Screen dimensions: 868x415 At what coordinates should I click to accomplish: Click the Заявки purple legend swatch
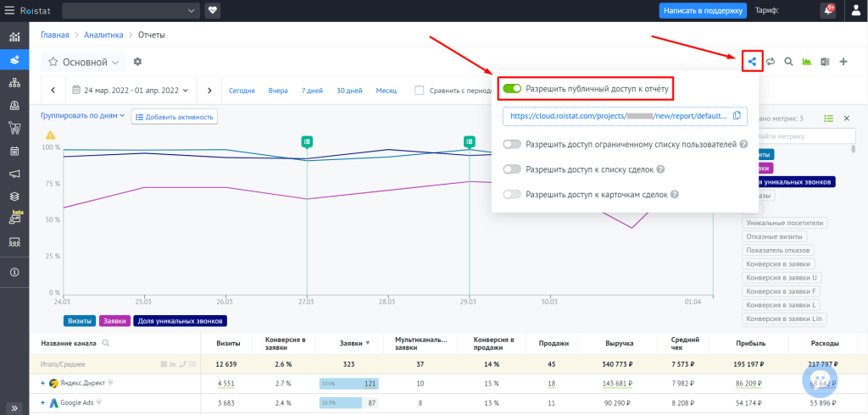[114, 321]
